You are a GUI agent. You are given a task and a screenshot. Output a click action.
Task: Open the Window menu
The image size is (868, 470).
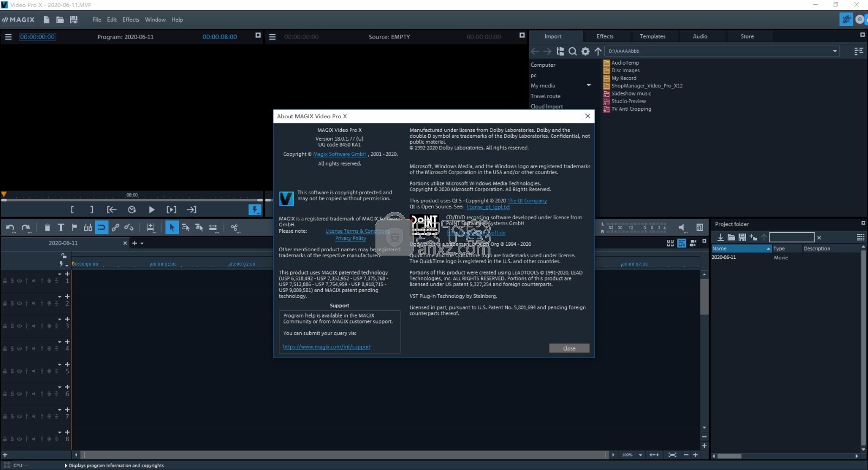pyautogui.click(x=155, y=20)
